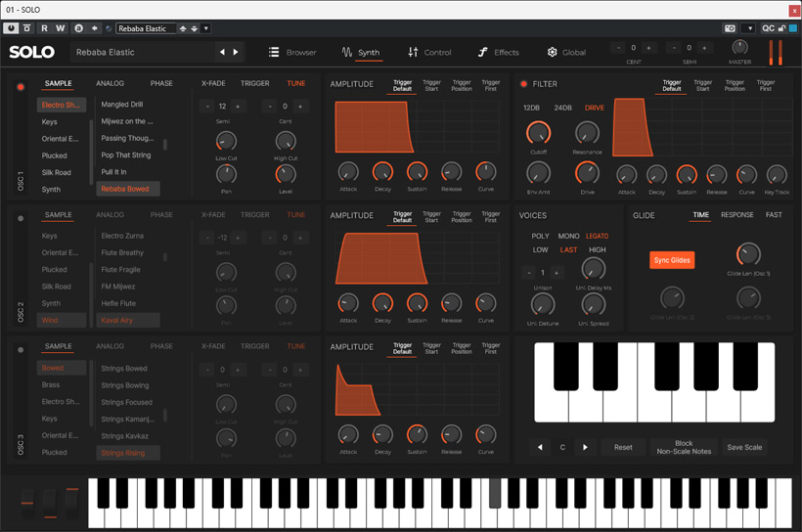Choose Rebaba Bowed sample in OSC 1
Image resolution: width=802 pixels, height=532 pixels.
tap(127, 189)
